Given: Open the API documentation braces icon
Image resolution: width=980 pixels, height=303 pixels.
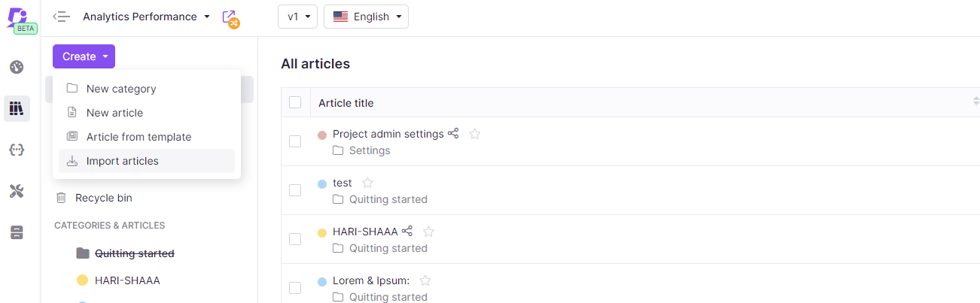Looking at the screenshot, I should click(17, 150).
